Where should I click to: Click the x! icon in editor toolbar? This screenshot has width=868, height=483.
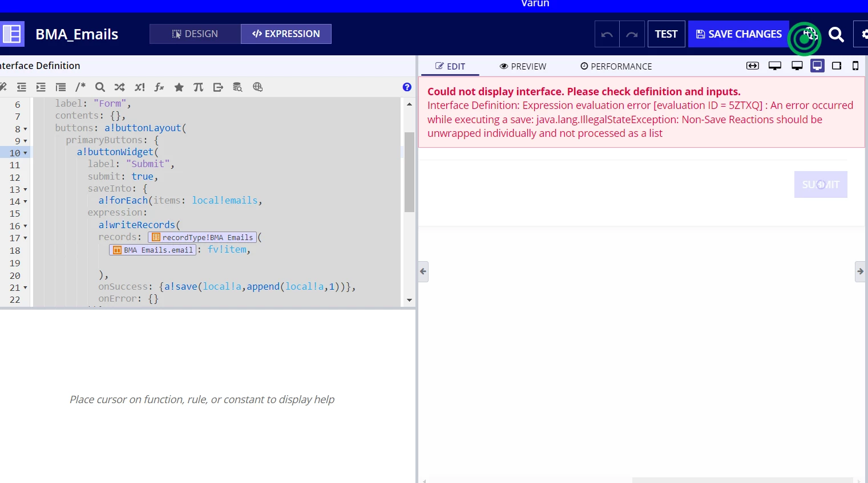coord(139,87)
